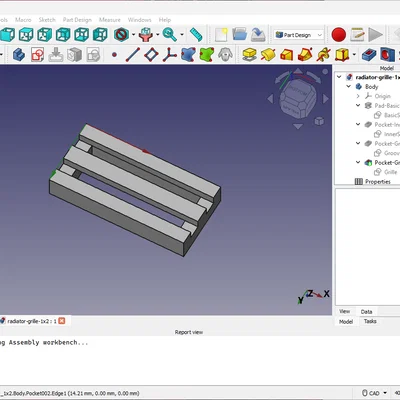Viewport: 400px width, 400px height.
Task: Collapse the Body tree node
Action: point(349,86)
